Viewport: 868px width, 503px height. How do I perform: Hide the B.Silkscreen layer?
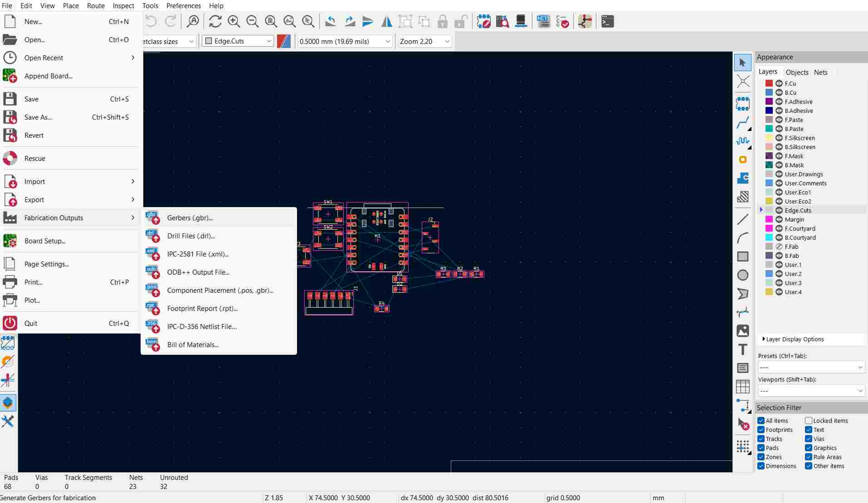click(x=779, y=147)
